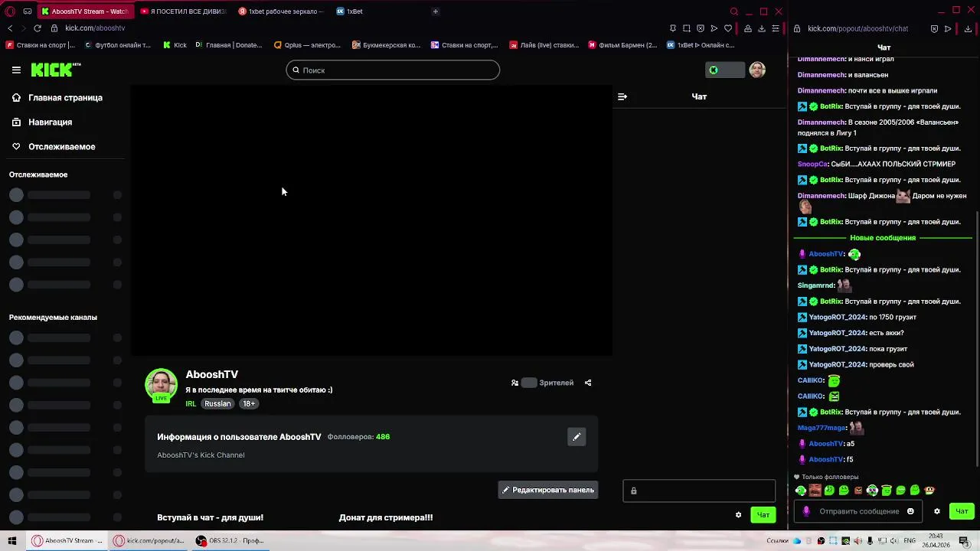Open chat settings gear on the main page
Screen dimensions: 980x551
[x=738, y=515]
